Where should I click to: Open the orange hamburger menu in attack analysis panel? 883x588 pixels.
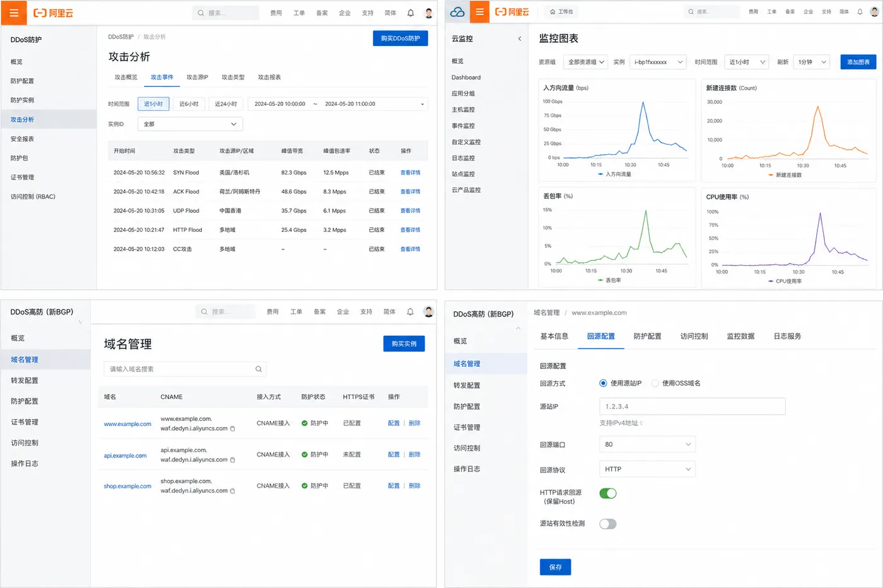click(x=14, y=13)
